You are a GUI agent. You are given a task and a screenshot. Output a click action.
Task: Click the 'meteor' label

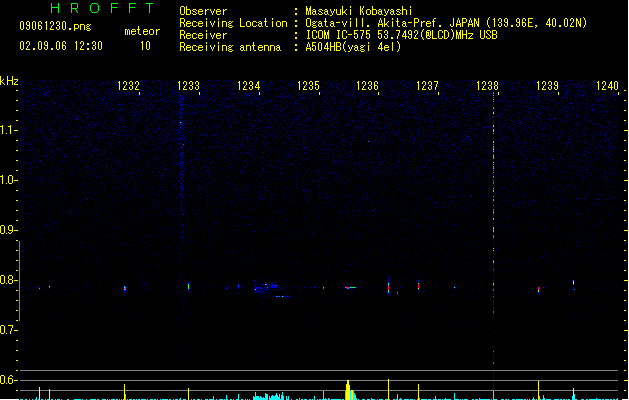(x=142, y=31)
